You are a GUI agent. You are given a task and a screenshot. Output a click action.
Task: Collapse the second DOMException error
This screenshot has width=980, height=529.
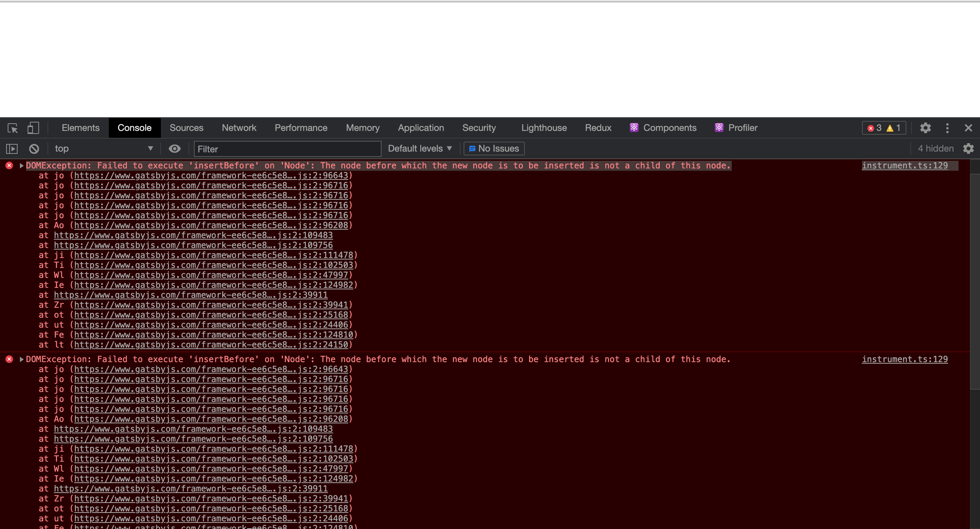tap(21, 359)
